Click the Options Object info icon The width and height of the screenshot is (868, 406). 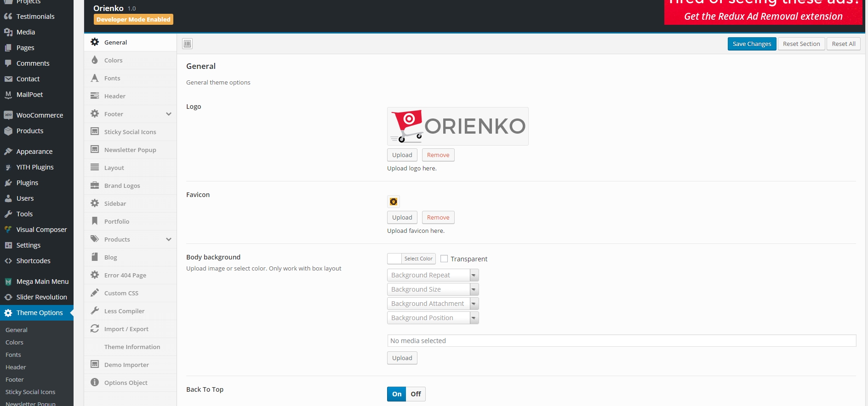coord(95,383)
